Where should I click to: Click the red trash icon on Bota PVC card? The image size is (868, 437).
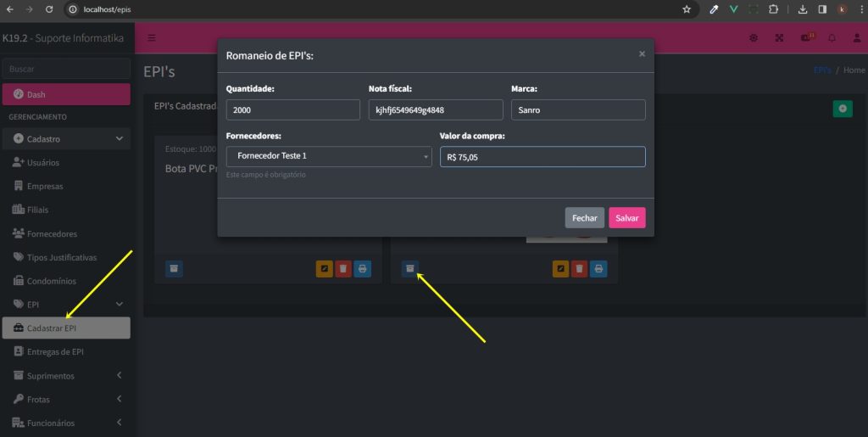343,269
